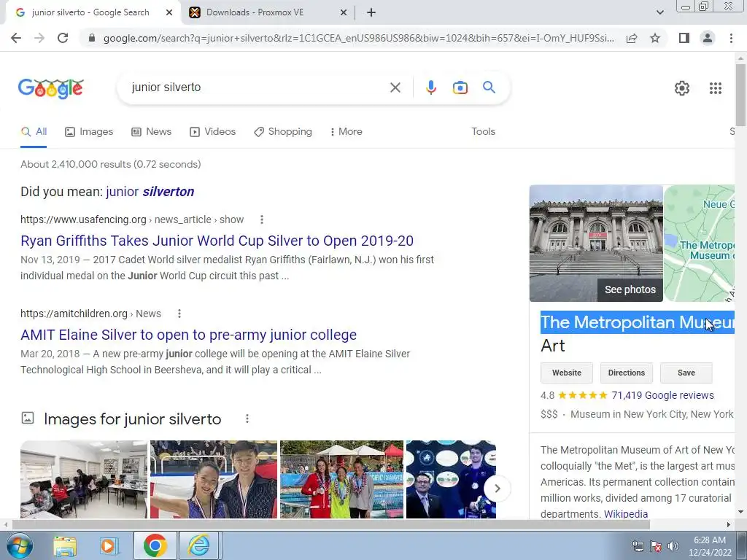The width and height of the screenshot is (747, 560).
Task: Click the junior silverton suggestion link
Action: (x=150, y=192)
